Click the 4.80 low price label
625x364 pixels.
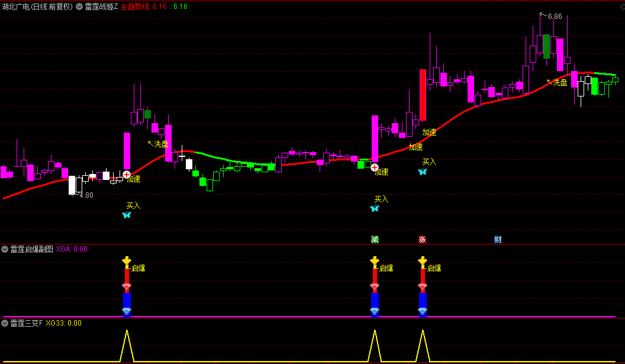pyautogui.click(x=86, y=195)
